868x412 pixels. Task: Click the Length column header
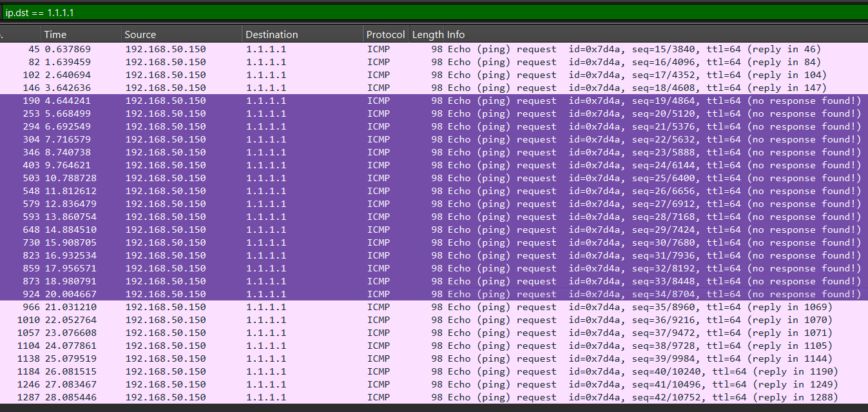coord(427,35)
